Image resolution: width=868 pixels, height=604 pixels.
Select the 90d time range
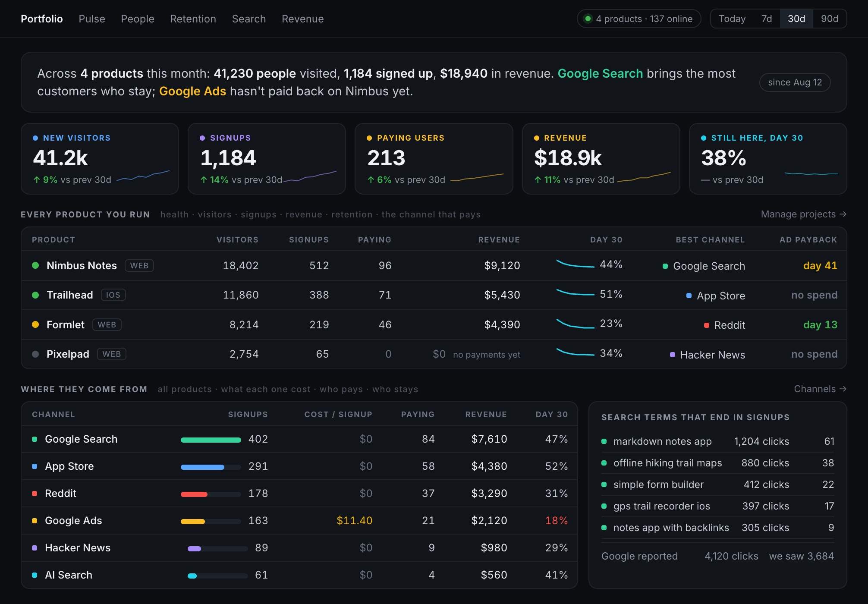tap(830, 19)
